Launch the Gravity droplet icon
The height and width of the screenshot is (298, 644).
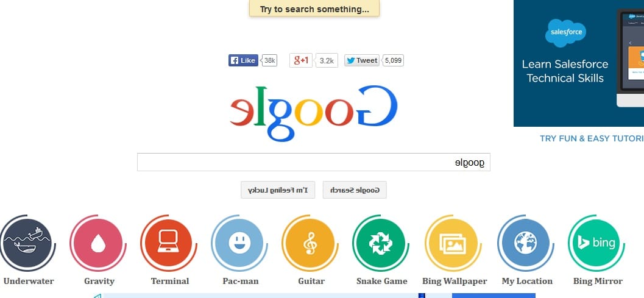[98, 243]
